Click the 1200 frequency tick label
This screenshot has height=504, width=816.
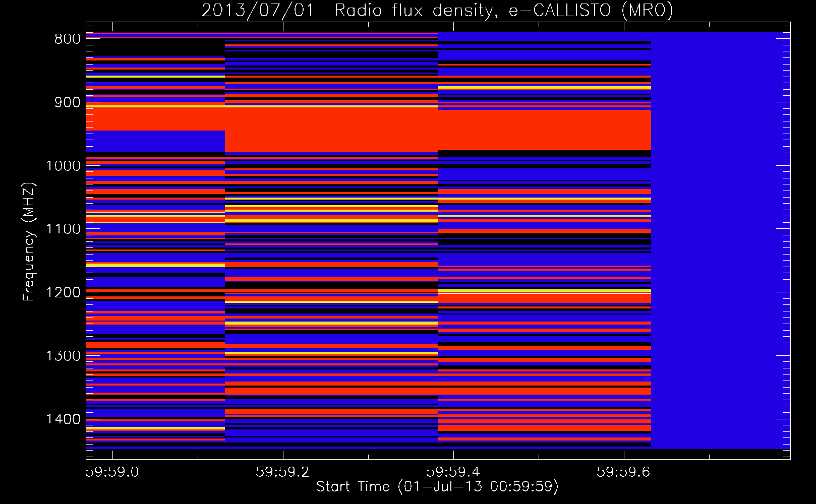[x=64, y=292]
